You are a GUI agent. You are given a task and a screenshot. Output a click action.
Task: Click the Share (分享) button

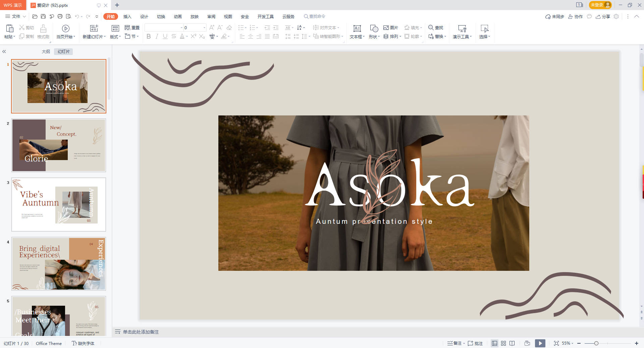click(x=603, y=16)
